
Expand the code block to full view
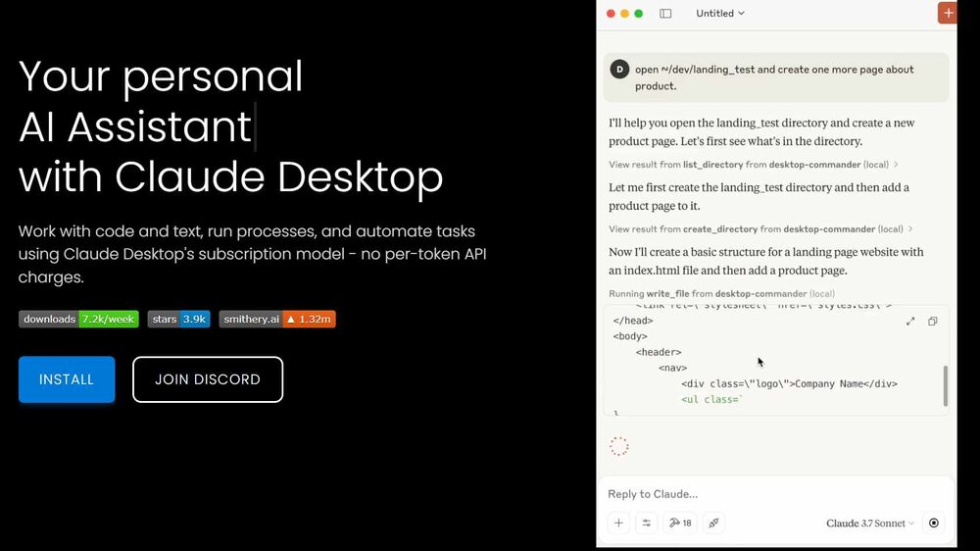pos(910,321)
